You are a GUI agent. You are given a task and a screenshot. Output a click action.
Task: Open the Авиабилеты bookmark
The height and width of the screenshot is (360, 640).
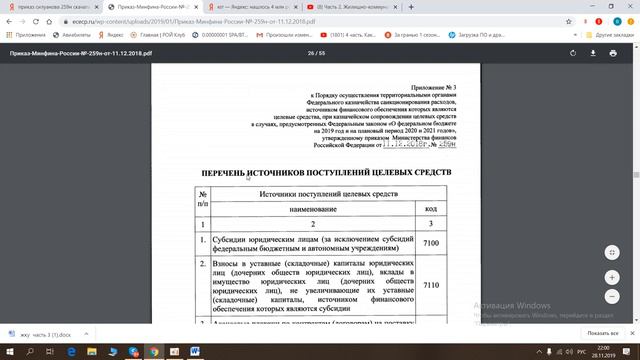[72, 35]
